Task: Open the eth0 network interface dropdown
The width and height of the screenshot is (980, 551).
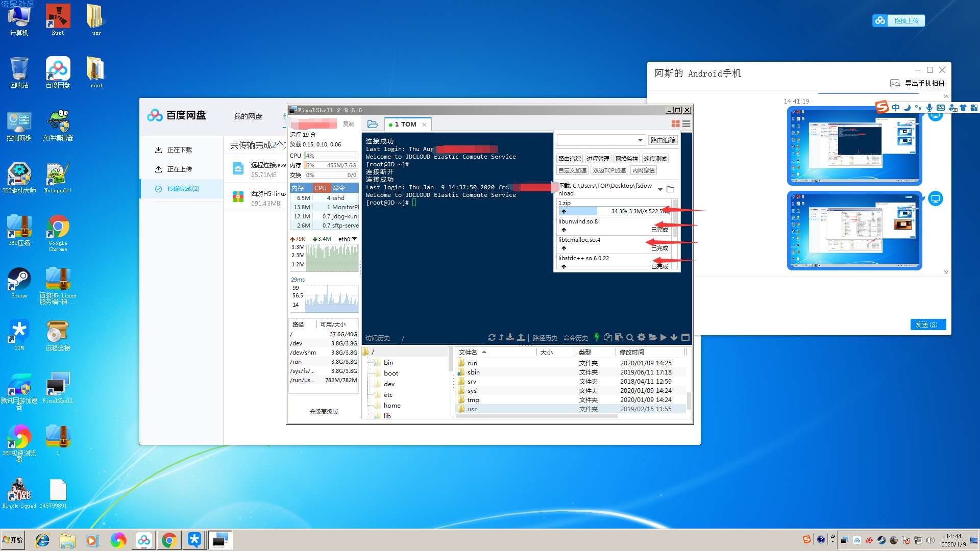Action: click(354, 239)
